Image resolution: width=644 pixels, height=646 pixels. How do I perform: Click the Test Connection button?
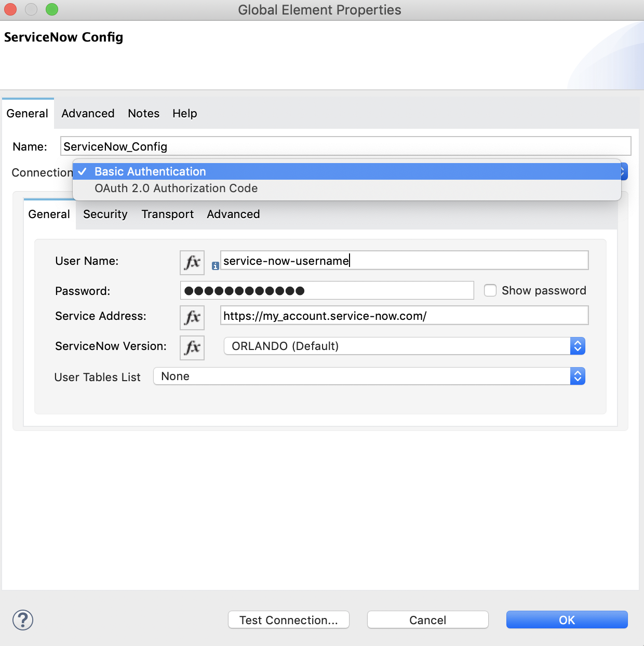[288, 620]
